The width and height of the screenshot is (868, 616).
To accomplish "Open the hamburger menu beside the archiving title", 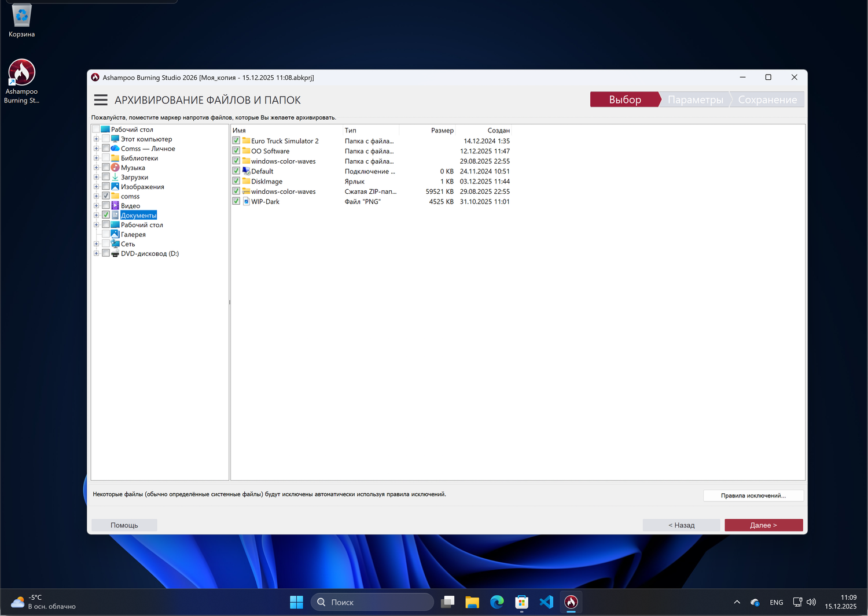I will (x=101, y=100).
